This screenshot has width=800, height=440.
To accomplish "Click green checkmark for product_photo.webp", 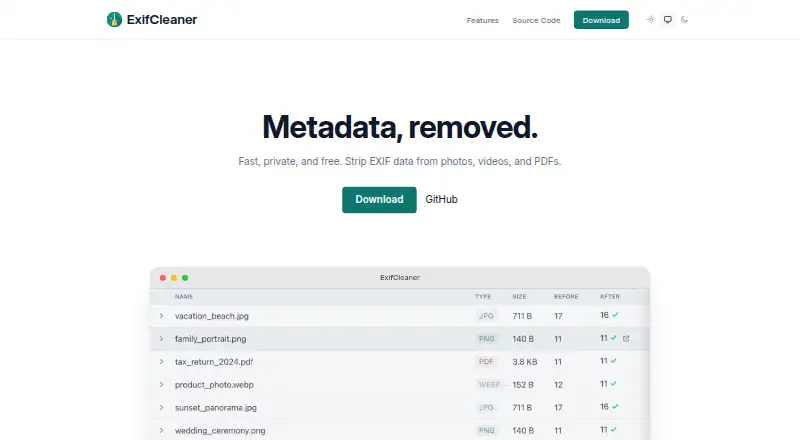I will [x=614, y=384].
